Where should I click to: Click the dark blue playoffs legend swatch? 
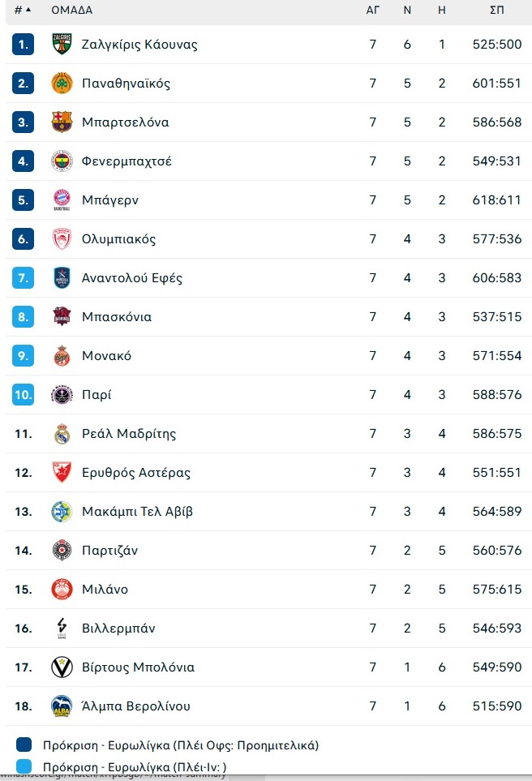click(24, 745)
